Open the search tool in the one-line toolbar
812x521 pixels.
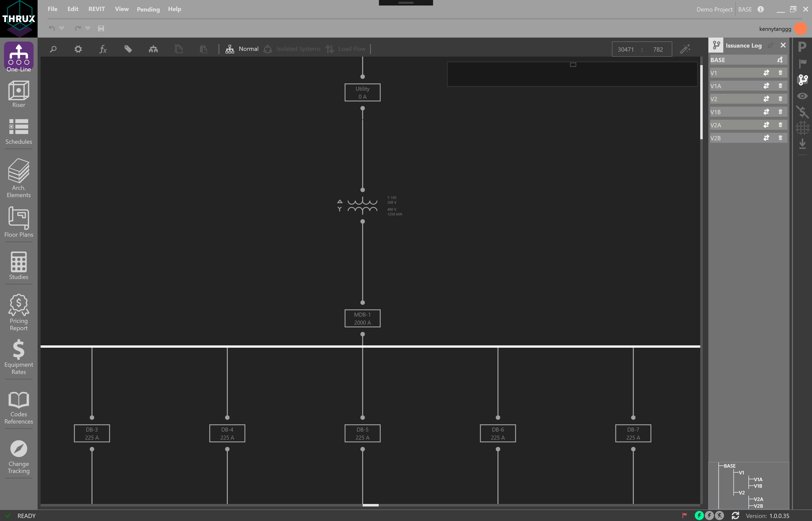53,49
